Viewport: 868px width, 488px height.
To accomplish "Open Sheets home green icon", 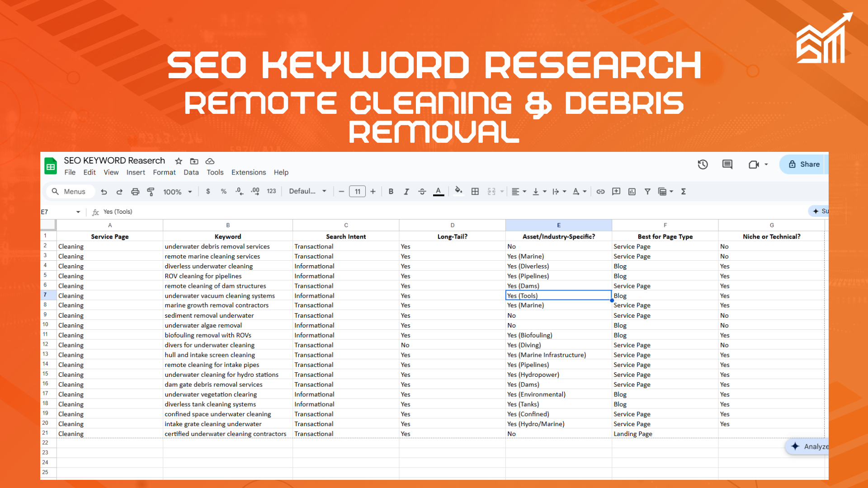I will [x=51, y=166].
